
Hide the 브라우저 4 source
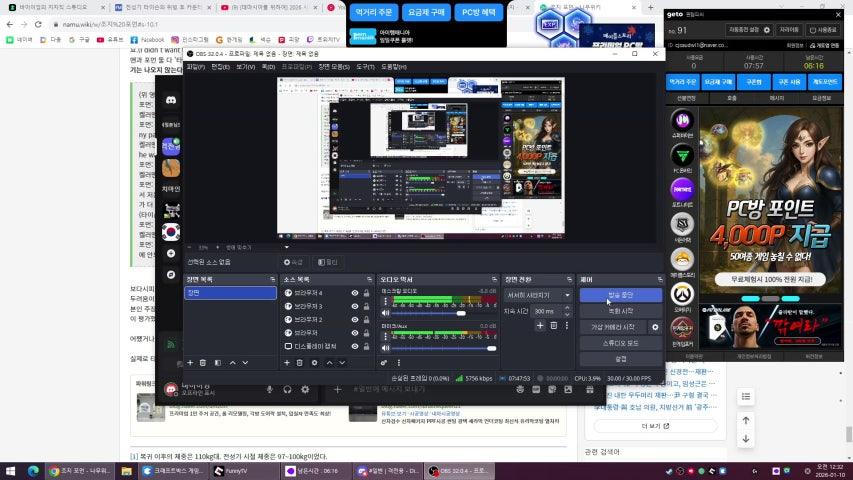click(354, 293)
